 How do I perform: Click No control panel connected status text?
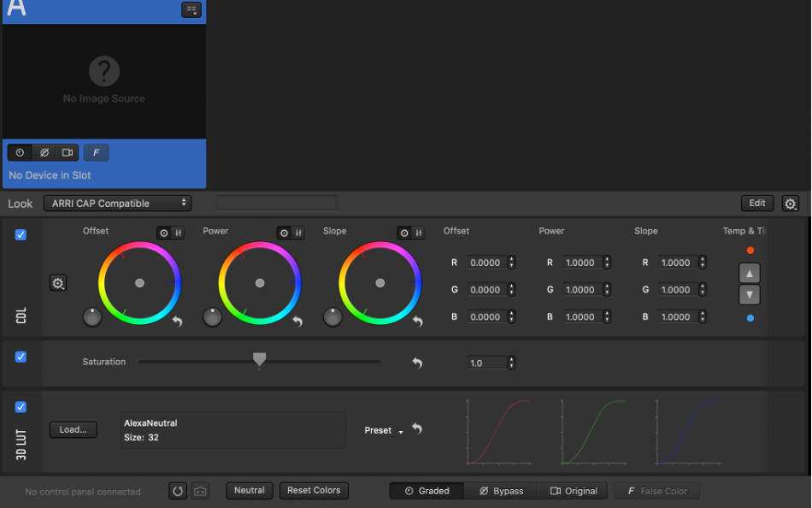83,492
